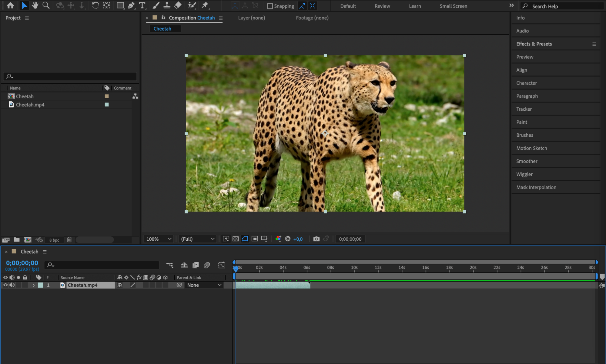Select the Hand tool

(35, 5)
